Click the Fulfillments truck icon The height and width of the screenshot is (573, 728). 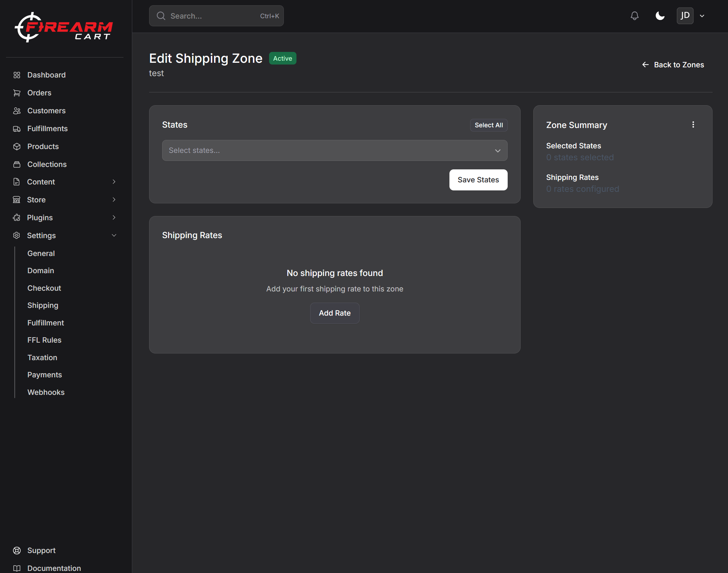16,129
